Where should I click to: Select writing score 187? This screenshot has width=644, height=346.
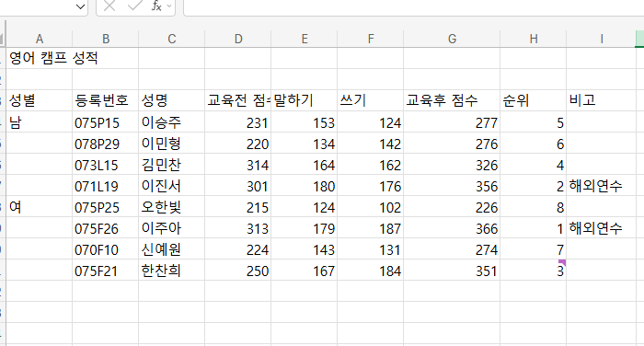point(371,228)
